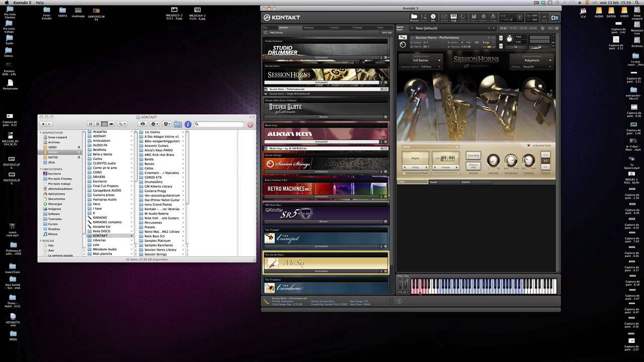The height and width of the screenshot is (362, 644).
Task: Click the Dropbox icon in Finder toolbar
Action: coord(167,124)
